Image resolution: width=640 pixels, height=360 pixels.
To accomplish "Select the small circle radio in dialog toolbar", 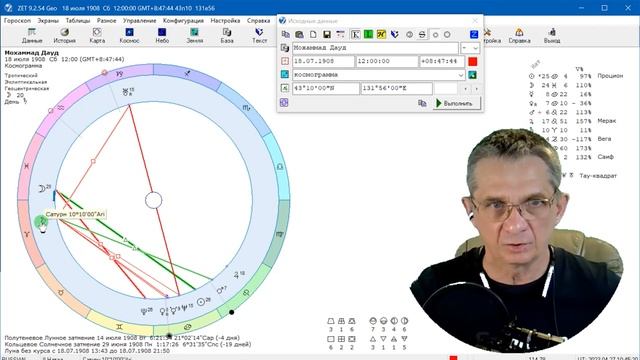I will [436, 35].
